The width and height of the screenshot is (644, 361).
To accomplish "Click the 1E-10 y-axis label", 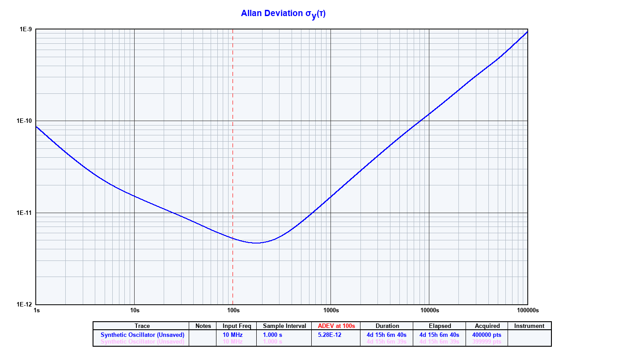I will 24,121.
